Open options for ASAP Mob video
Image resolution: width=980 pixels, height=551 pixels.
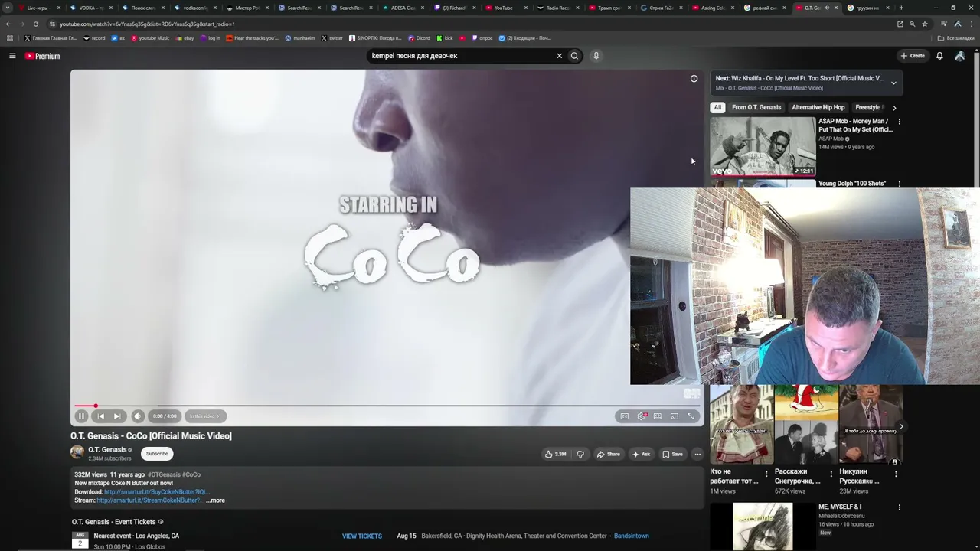(x=899, y=122)
